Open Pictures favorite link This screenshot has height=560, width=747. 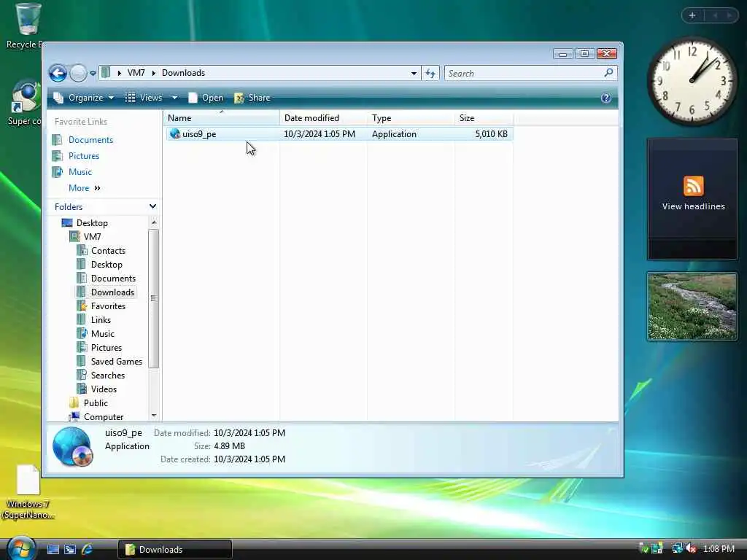(x=84, y=156)
